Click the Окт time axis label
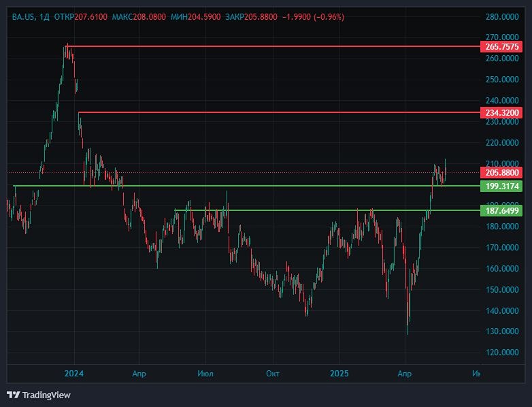The image size is (532, 407). [x=272, y=374]
